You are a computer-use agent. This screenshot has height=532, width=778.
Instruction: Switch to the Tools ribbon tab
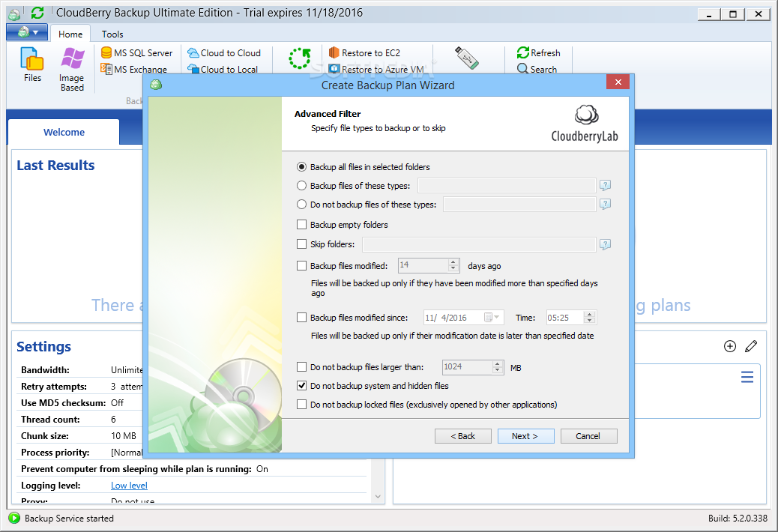112,34
